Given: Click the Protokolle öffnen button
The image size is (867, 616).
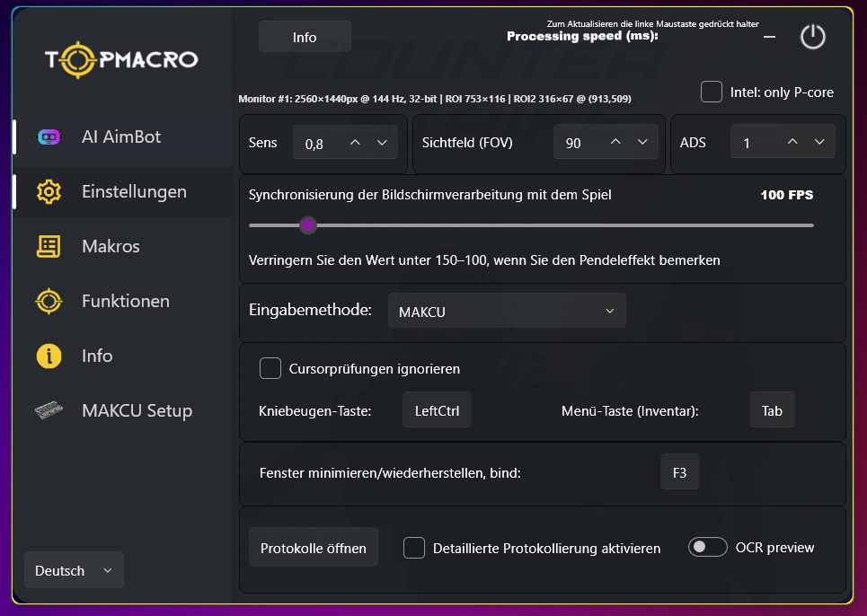Looking at the screenshot, I should (314, 547).
